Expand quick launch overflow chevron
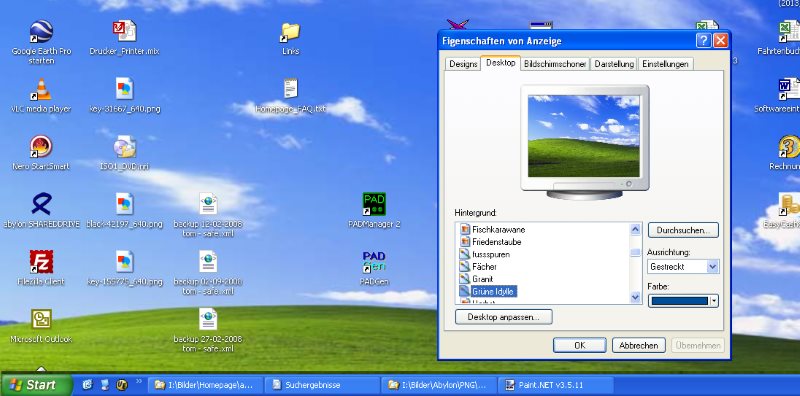This screenshot has height=396, width=800. (x=138, y=382)
